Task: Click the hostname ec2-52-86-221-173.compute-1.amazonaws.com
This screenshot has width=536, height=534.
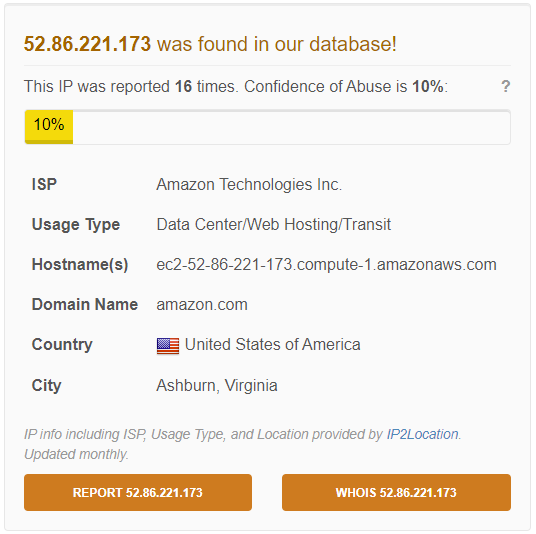Action: 326,265
